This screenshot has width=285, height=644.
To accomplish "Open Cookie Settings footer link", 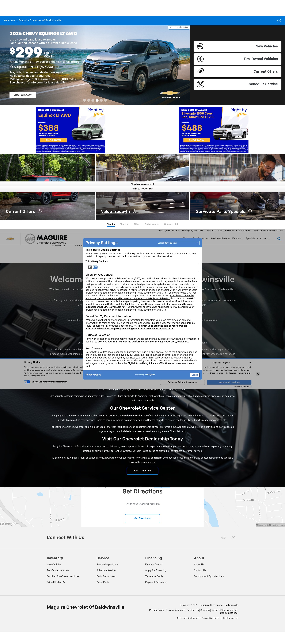I will click(229, 613).
